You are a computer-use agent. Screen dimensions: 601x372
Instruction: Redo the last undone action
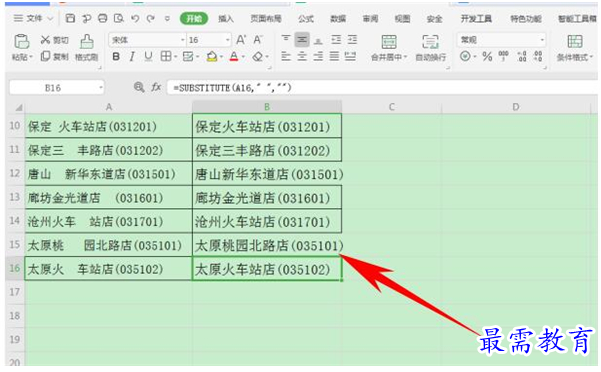[151, 18]
